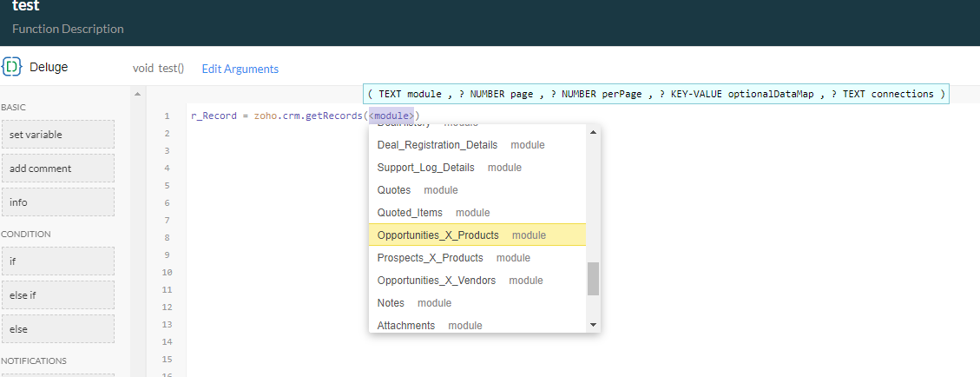Viewport: 980px width, 377px height.
Task: Open the Edit Arguments link
Action: pos(240,69)
